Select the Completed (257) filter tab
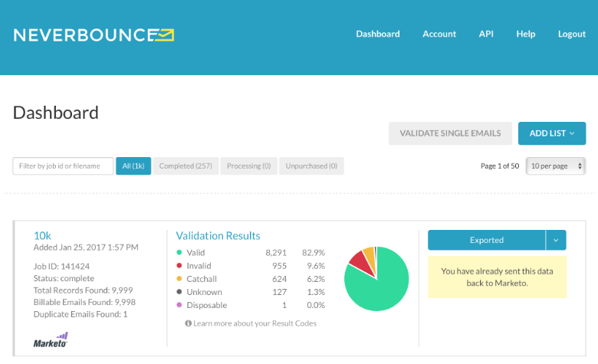Image resolution: width=598 pixels, height=364 pixels. click(186, 166)
